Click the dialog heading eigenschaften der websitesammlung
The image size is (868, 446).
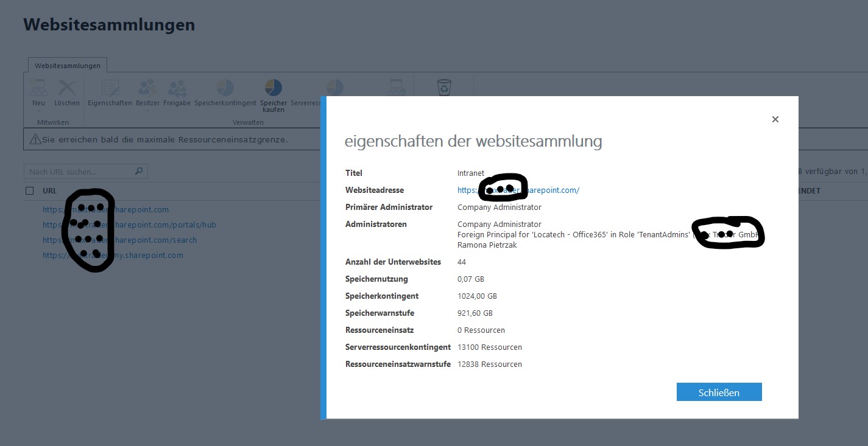tap(473, 142)
